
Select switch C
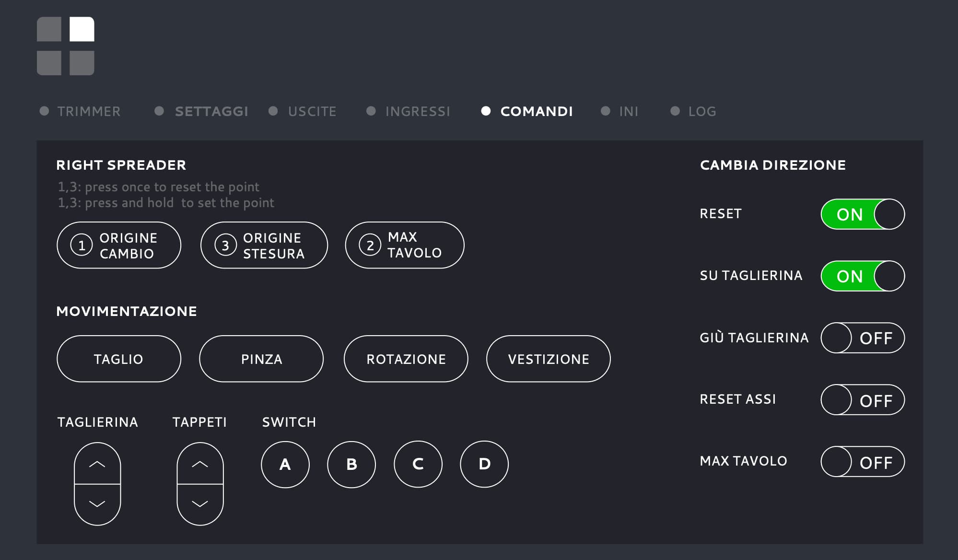point(418,464)
